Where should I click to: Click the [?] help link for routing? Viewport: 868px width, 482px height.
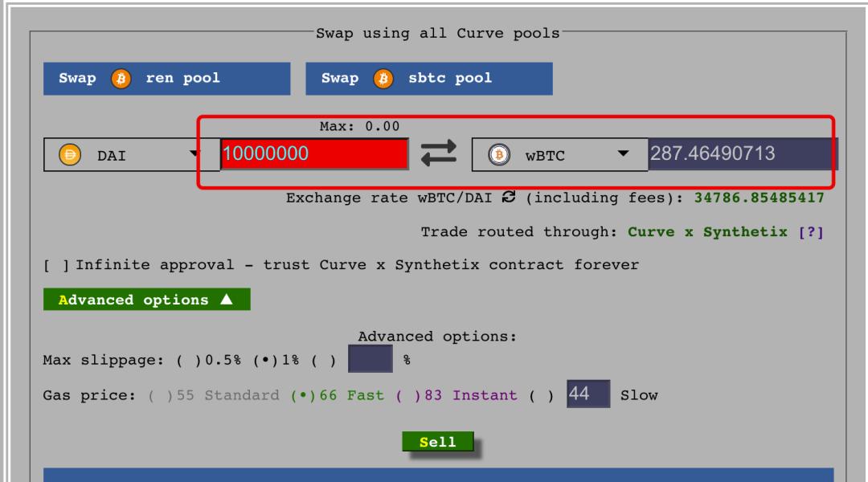pos(811,232)
